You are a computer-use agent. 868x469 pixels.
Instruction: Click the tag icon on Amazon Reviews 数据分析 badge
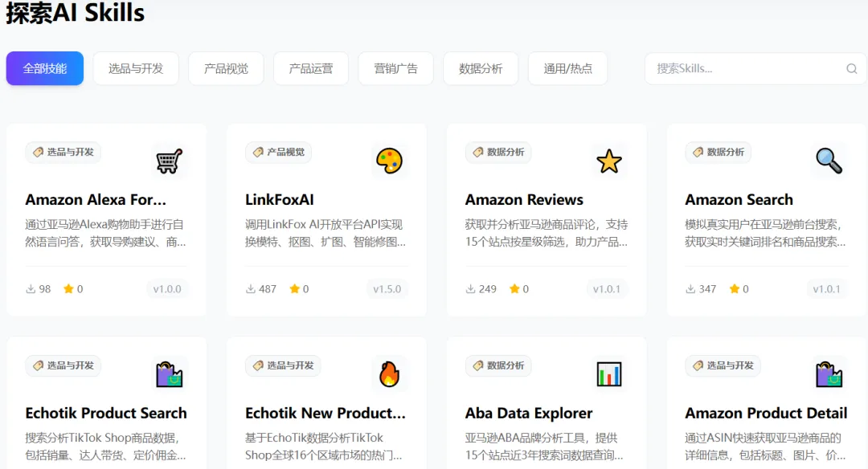click(x=477, y=152)
